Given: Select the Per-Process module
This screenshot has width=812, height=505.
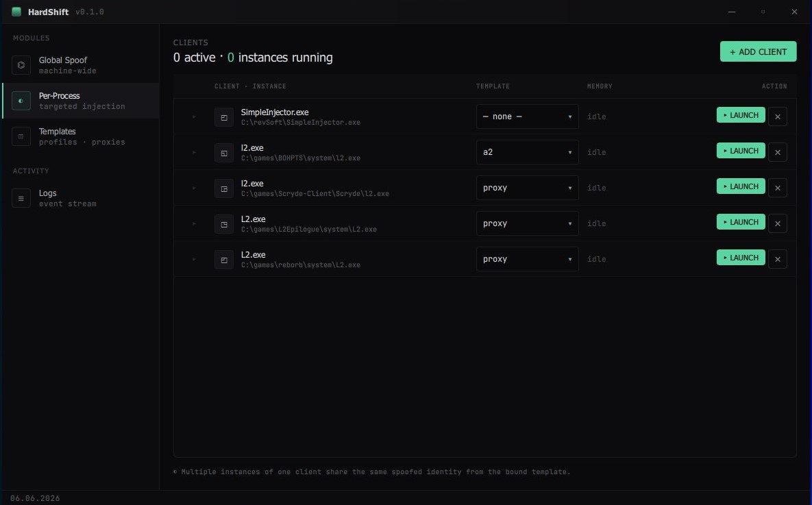Looking at the screenshot, I should 80,101.
